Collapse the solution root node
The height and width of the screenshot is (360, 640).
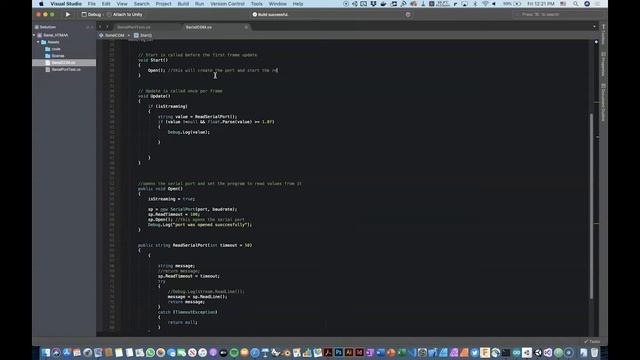[x=34, y=35]
